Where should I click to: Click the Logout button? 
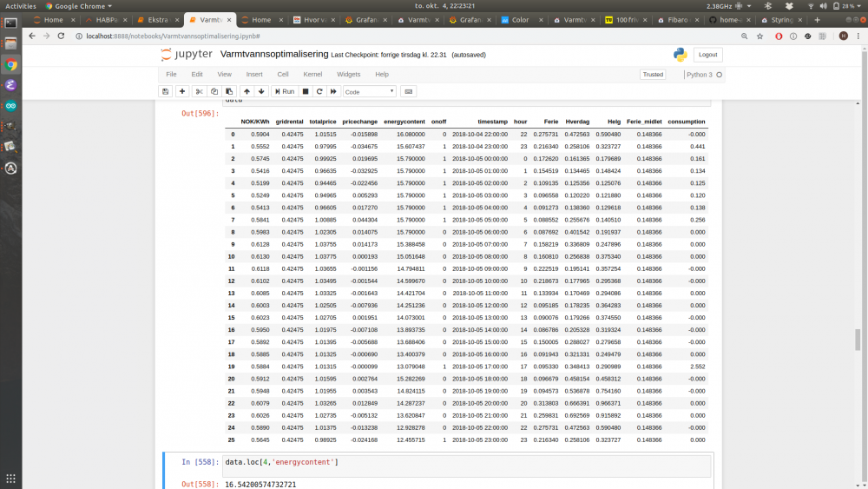(x=707, y=54)
